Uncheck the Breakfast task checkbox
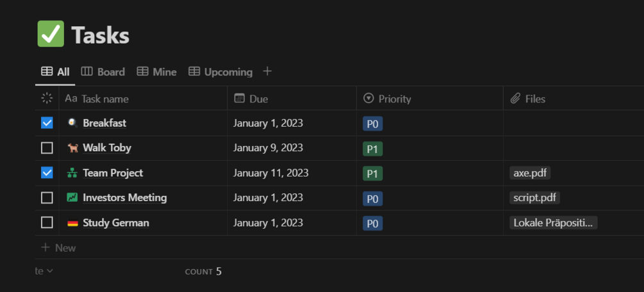 coord(47,123)
